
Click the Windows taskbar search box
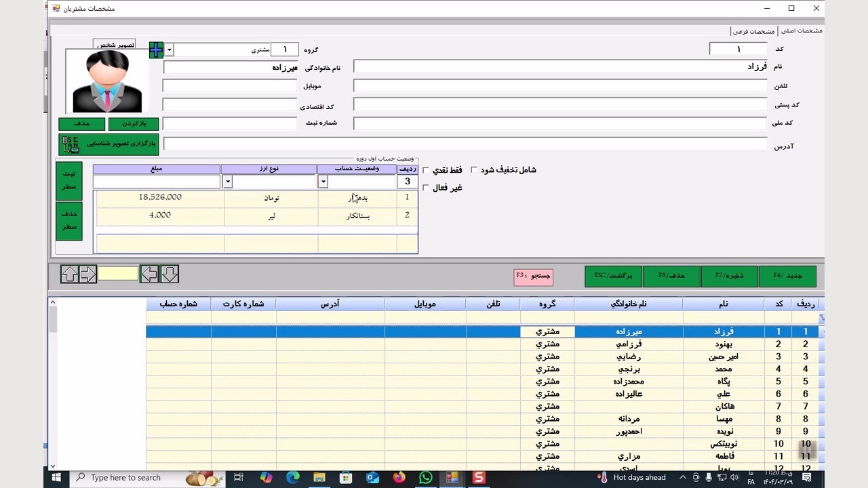(147, 478)
